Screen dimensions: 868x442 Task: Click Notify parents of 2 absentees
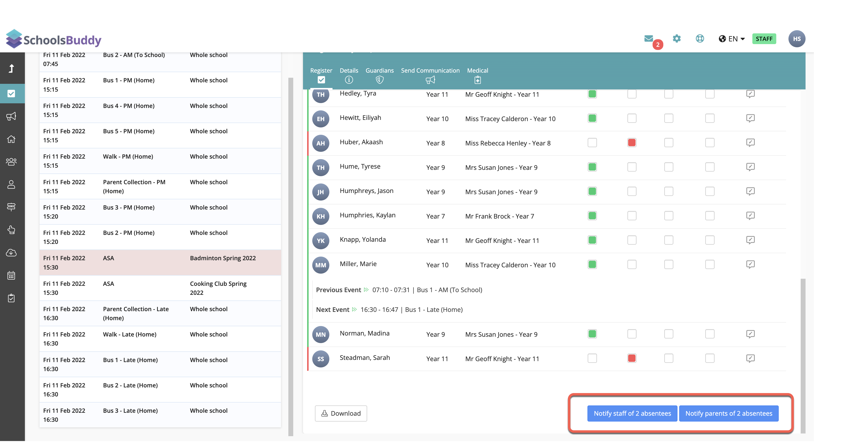click(728, 413)
